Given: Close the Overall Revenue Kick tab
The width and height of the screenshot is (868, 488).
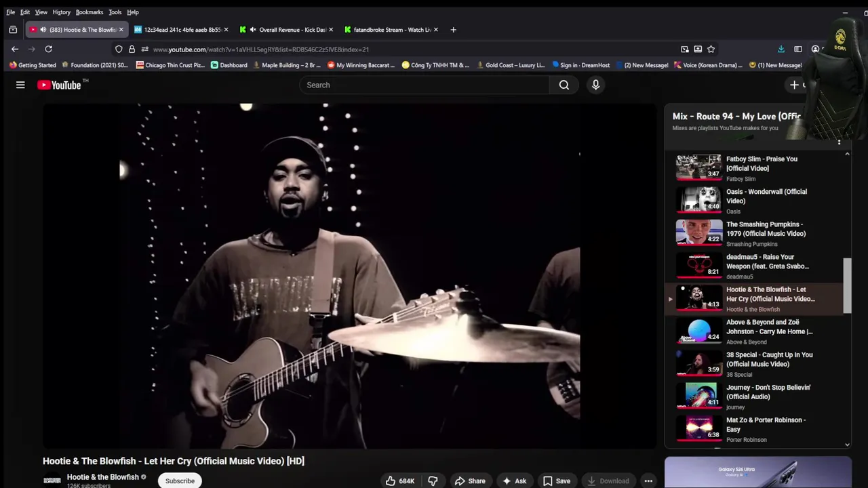Looking at the screenshot, I should [330, 30].
